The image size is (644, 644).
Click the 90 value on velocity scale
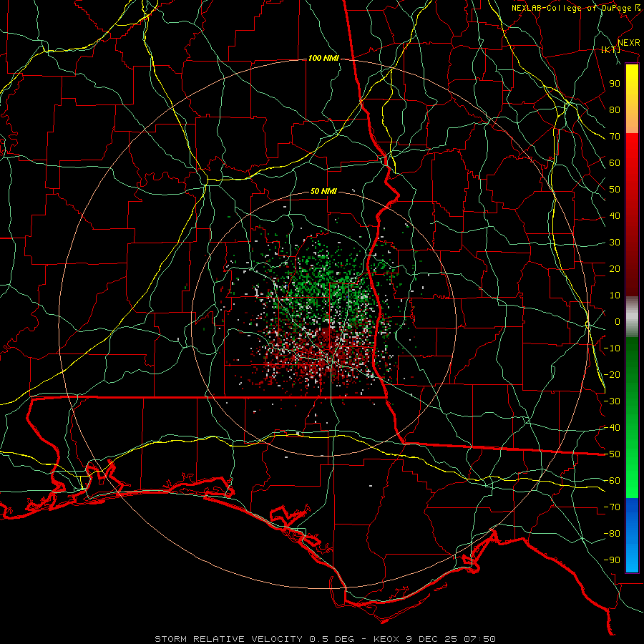click(x=615, y=84)
